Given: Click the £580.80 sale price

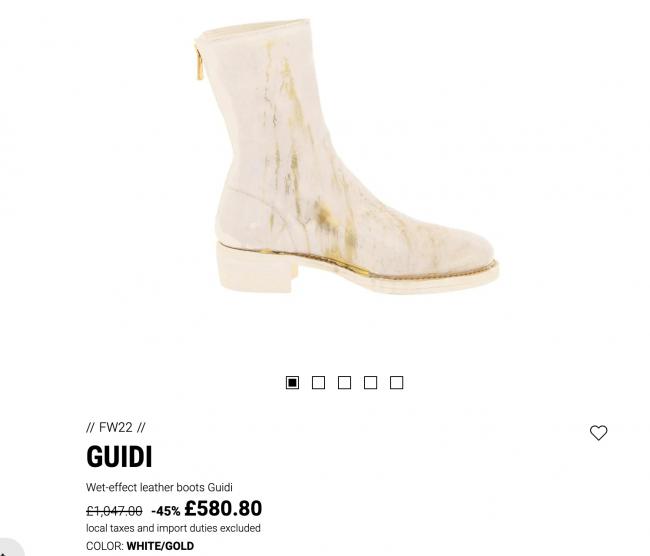Looking at the screenshot, I should click(x=223, y=508).
